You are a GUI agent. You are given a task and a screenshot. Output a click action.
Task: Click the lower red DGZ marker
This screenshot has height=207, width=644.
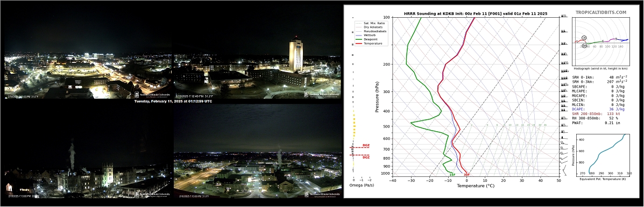[365, 158]
